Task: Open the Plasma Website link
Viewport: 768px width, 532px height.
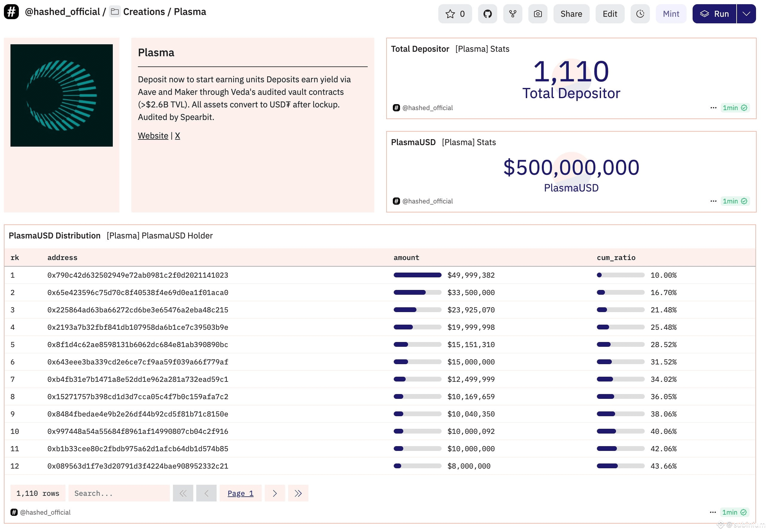Action: tap(153, 136)
